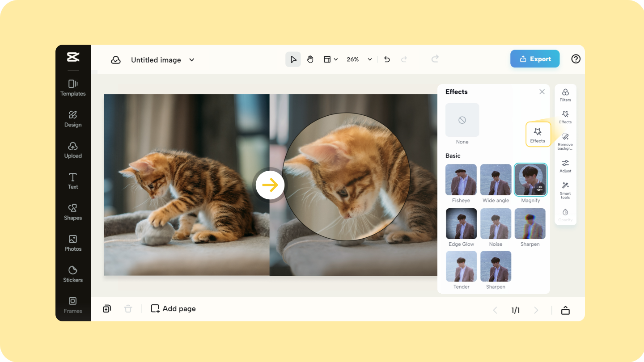Close the Effects panel
This screenshot has height=362, width=644.
pyautogui.click(x=542, y=92)
